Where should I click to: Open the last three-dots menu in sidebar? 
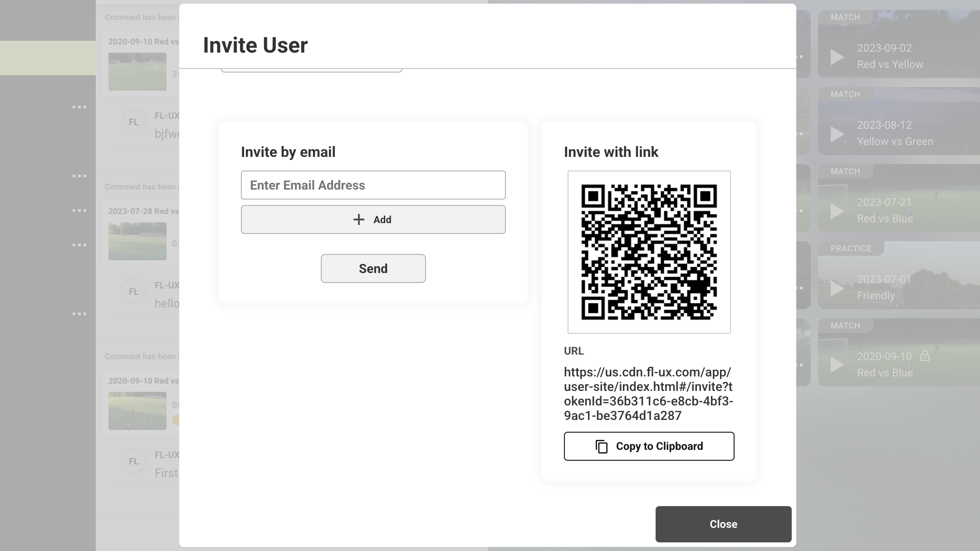79,314
